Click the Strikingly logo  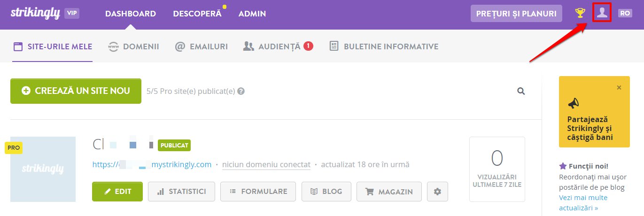tap(35, 13)
